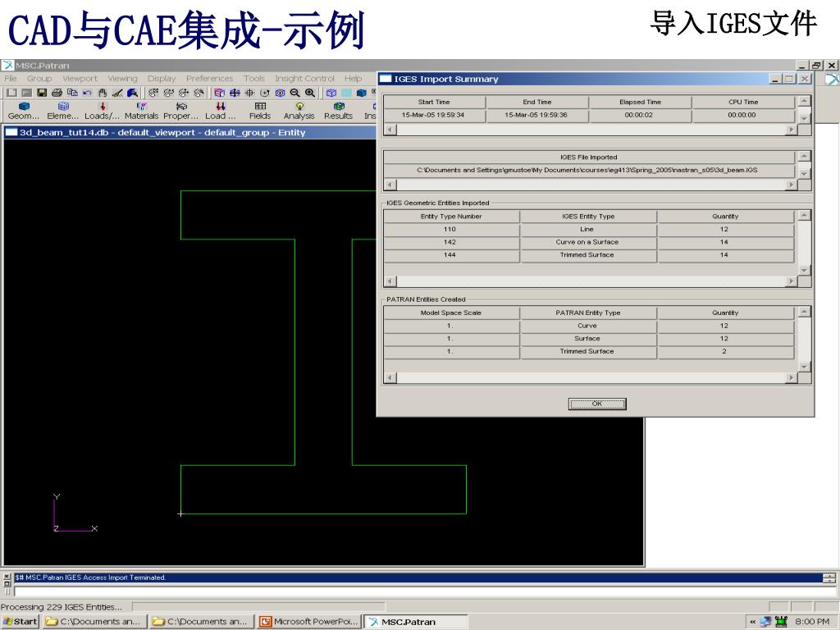Open the Fields application

[x=260, y=111]
